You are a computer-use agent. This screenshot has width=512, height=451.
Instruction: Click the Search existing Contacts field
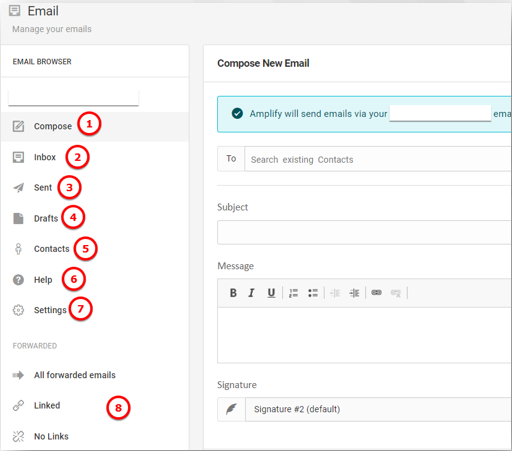(378, 159)
